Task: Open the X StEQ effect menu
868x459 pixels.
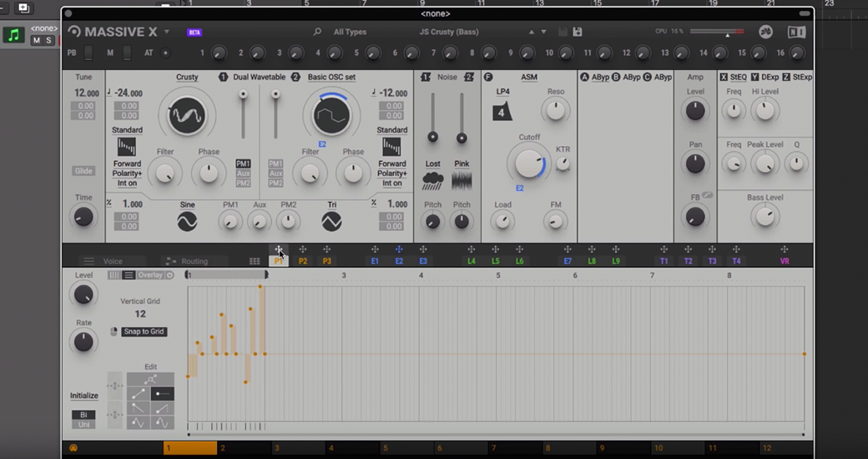Action: (739, 77)
